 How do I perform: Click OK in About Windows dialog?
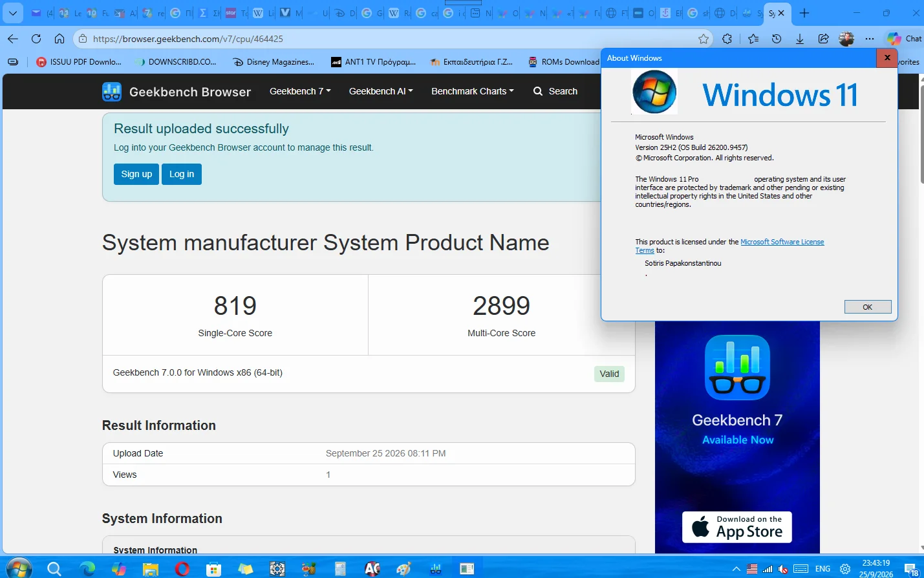(868, 307)
